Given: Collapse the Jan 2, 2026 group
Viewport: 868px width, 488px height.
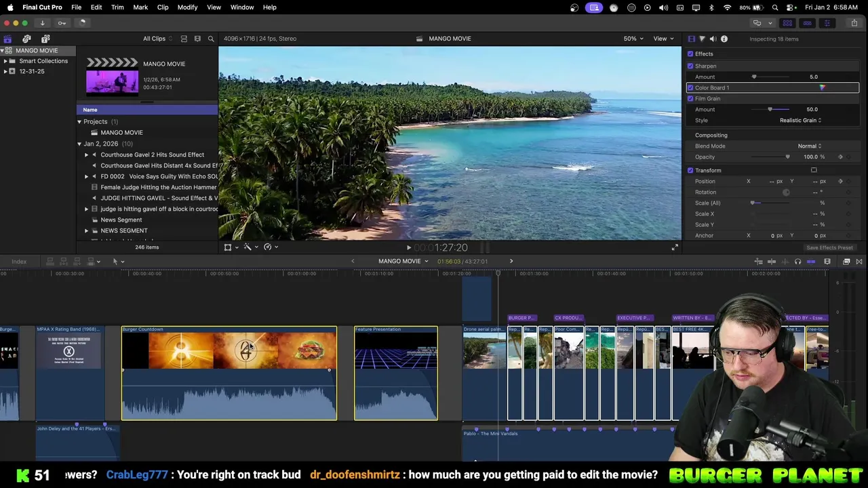Looking at the screenshot, I should coord(79,144).
